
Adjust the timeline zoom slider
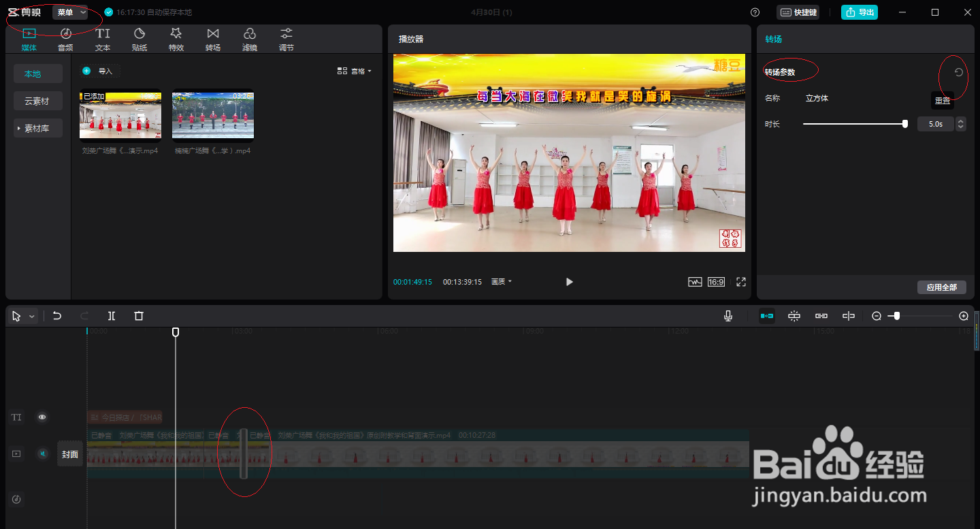point(921,316)
